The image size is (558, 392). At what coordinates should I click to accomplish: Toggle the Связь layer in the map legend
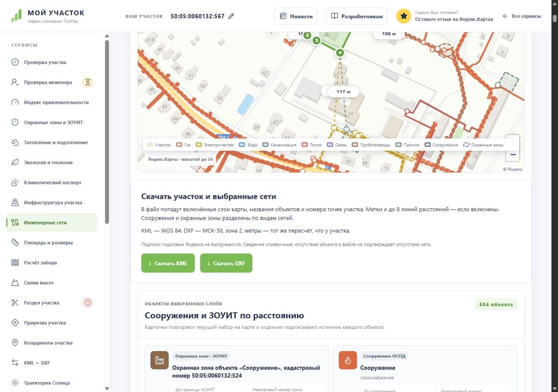[x=337, y=145]
